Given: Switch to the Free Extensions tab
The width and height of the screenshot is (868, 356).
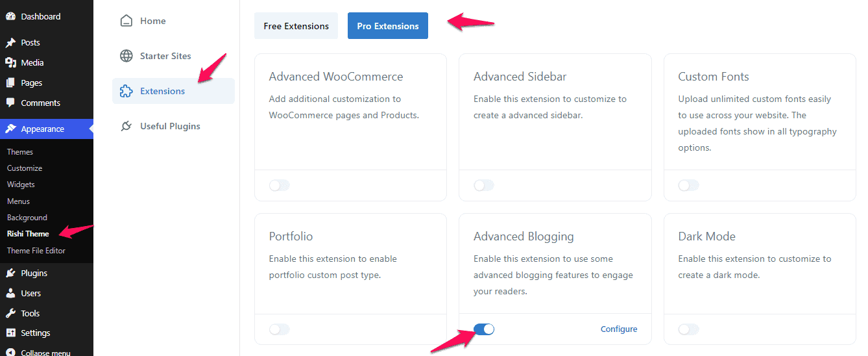Looking at the screenshot, I should coord(296,26).
